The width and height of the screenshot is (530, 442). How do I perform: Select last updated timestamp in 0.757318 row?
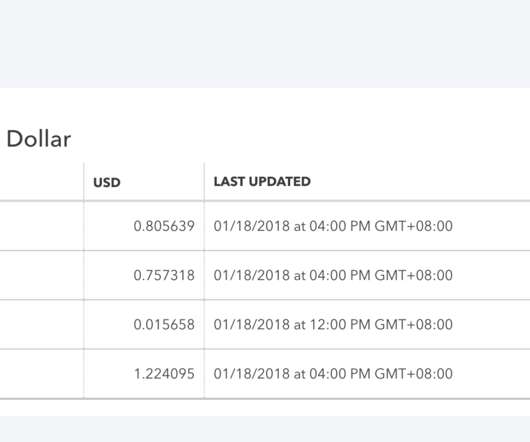coord(333,275)
